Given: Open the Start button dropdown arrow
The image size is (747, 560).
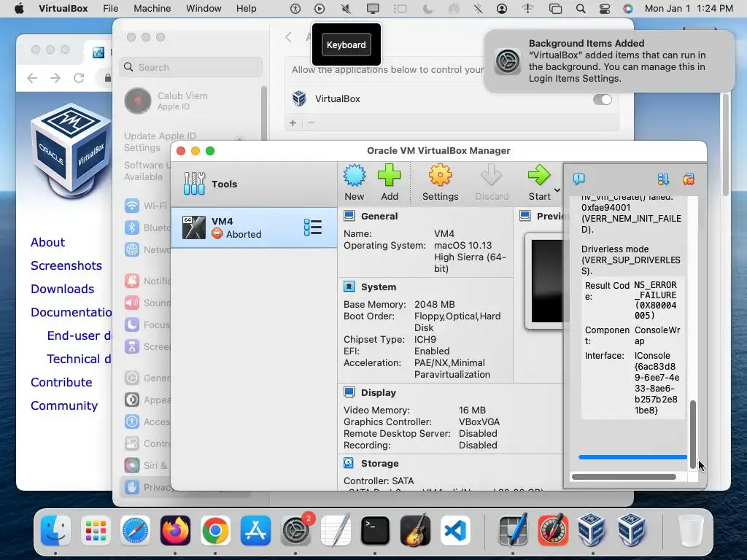Looking at the screenshot, I should [x=557, y=190].
